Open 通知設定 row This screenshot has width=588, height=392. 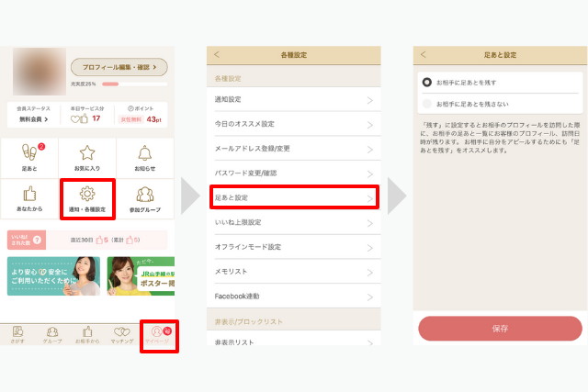[x=294, y=99]
